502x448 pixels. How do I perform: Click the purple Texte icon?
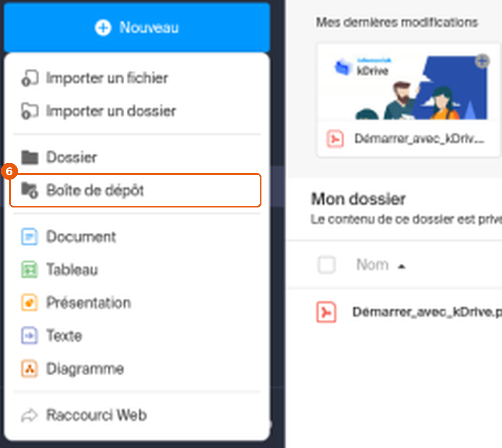click(29, 336)
